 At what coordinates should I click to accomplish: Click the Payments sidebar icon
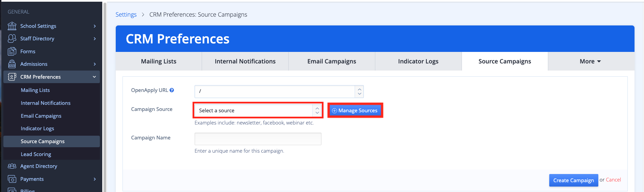pyautogui.click(x=12, y=179)
